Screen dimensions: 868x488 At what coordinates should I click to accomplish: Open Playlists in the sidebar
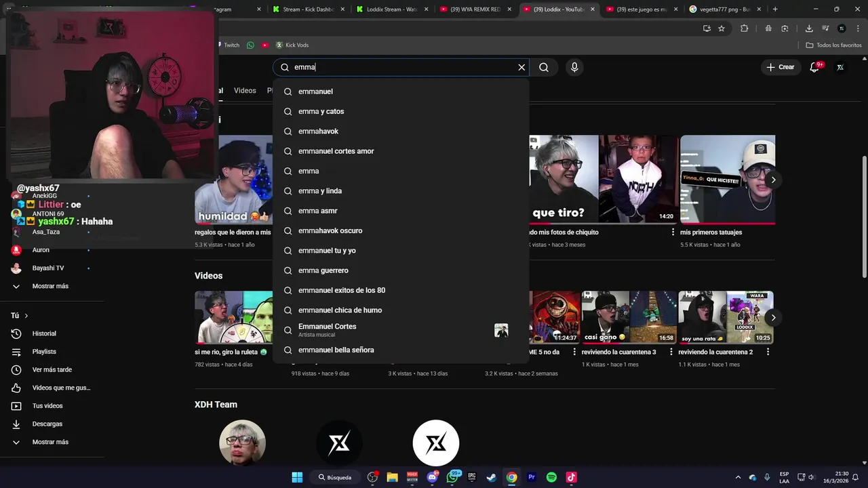coord(52,352)
